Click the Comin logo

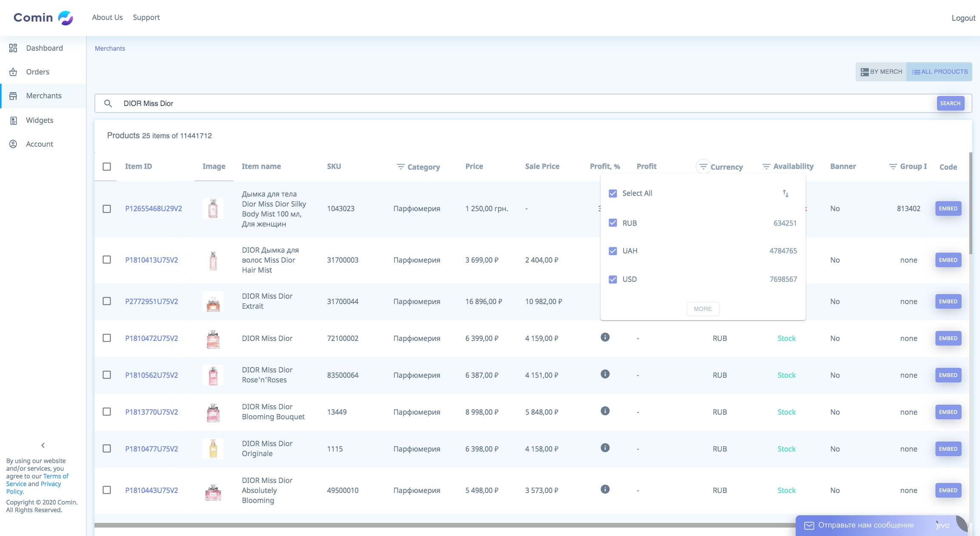tap(43, 17)
